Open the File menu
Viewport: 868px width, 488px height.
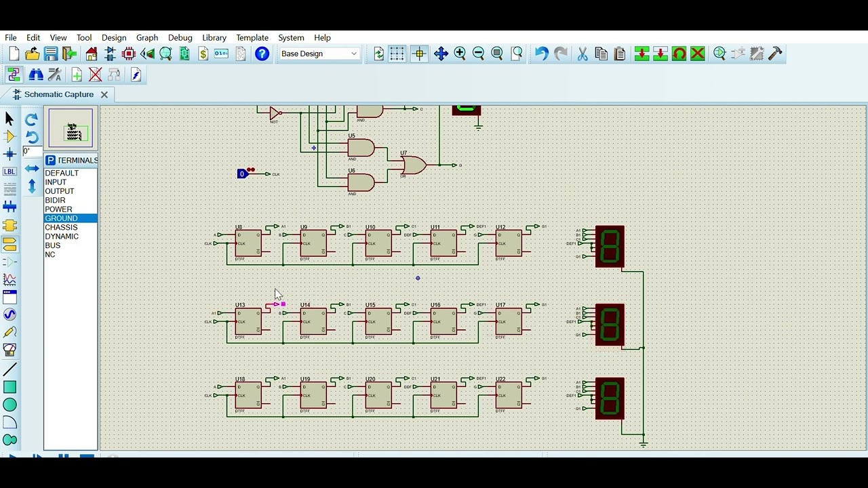click(11, 38)
